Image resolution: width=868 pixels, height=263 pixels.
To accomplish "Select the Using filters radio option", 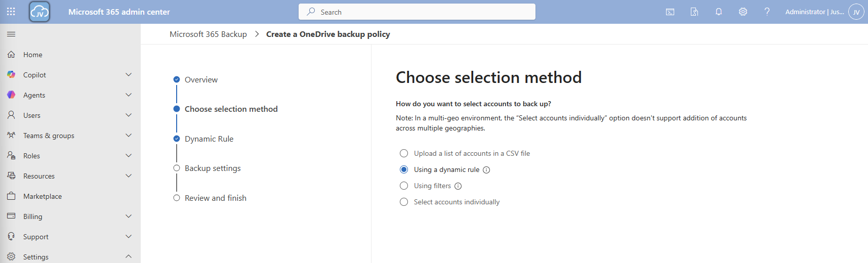I will 404,186.
